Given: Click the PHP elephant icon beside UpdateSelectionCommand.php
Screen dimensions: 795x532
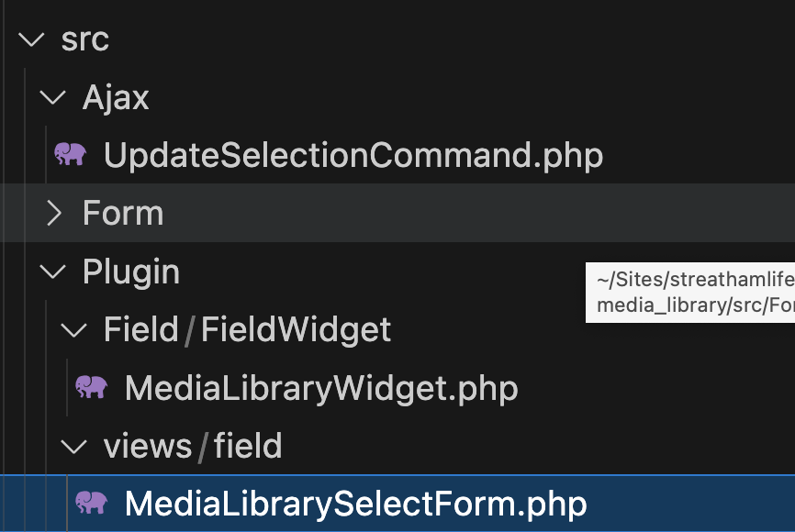Looking at the screenshot, I should [70, 154].
